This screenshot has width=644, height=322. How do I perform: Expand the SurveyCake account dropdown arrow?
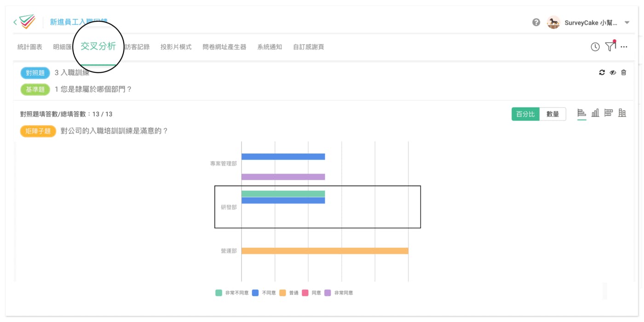pyautogui.click(x=627, y=23)
